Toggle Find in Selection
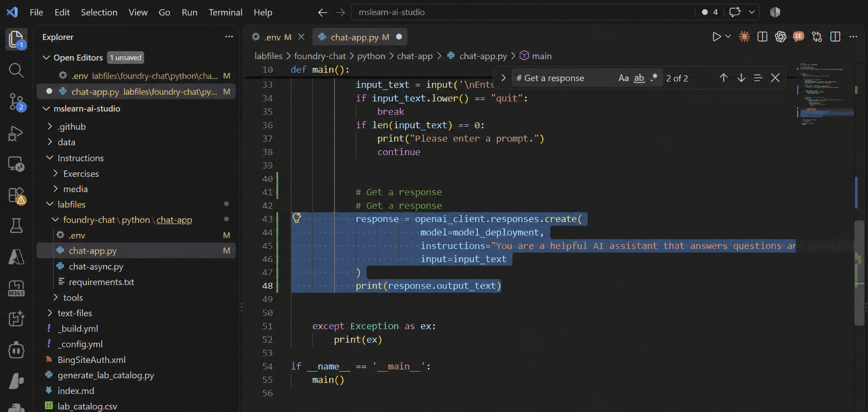 [758, 78]
